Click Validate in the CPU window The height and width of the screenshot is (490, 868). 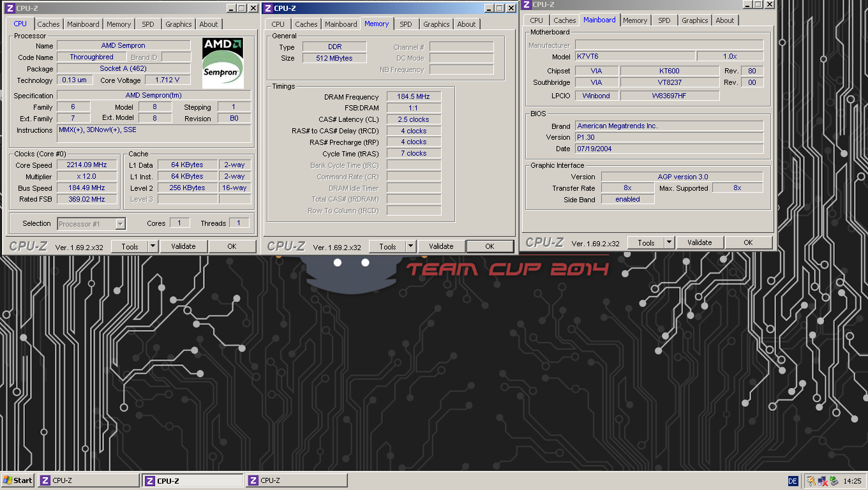coord(183,246)
